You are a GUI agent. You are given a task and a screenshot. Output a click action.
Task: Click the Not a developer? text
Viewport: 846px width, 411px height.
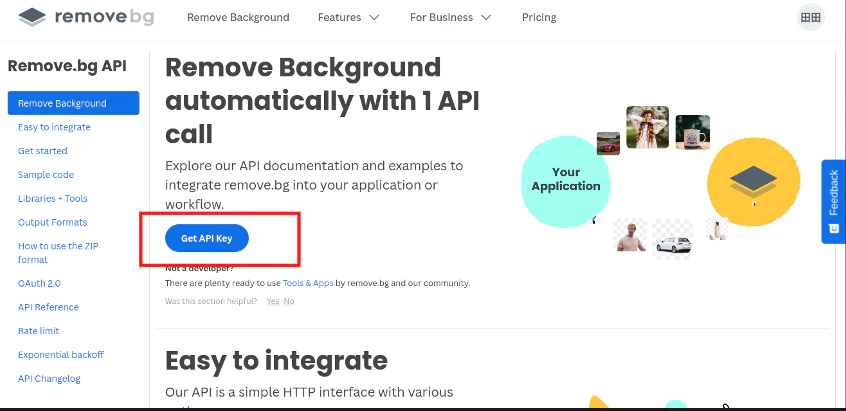coord(199,269)
